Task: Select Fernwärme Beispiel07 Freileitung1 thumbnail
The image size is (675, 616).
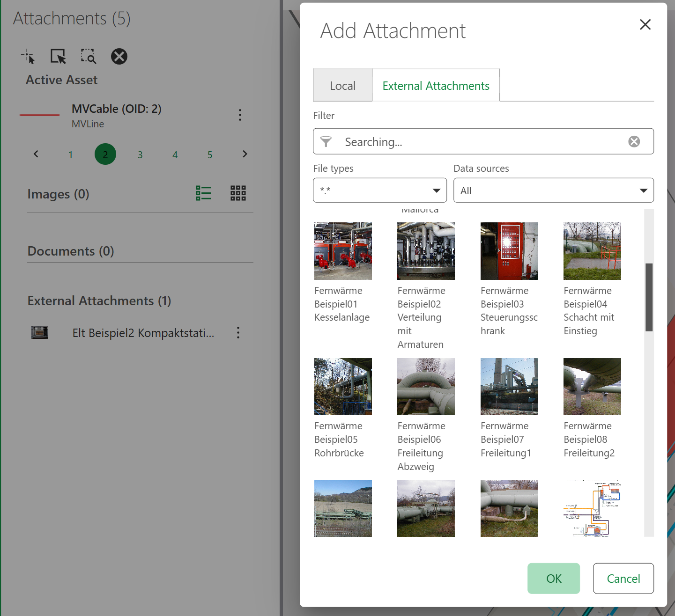Action: coord(509,387)
